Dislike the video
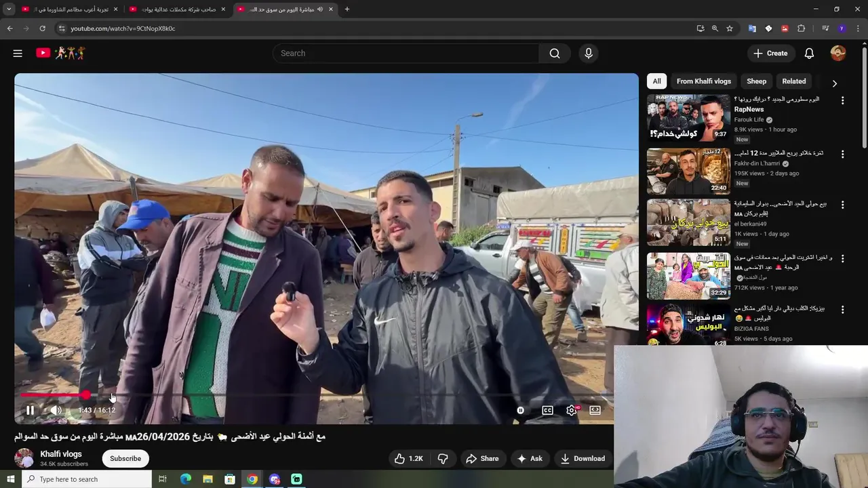This screenshot has height=488, width=868. coord(443,459)
